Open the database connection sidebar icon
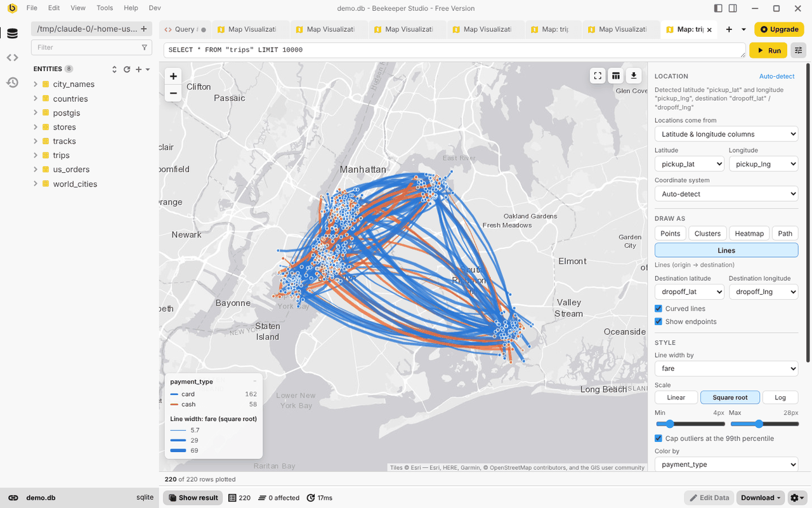The image size is (812, 508). tap(12, 34)
